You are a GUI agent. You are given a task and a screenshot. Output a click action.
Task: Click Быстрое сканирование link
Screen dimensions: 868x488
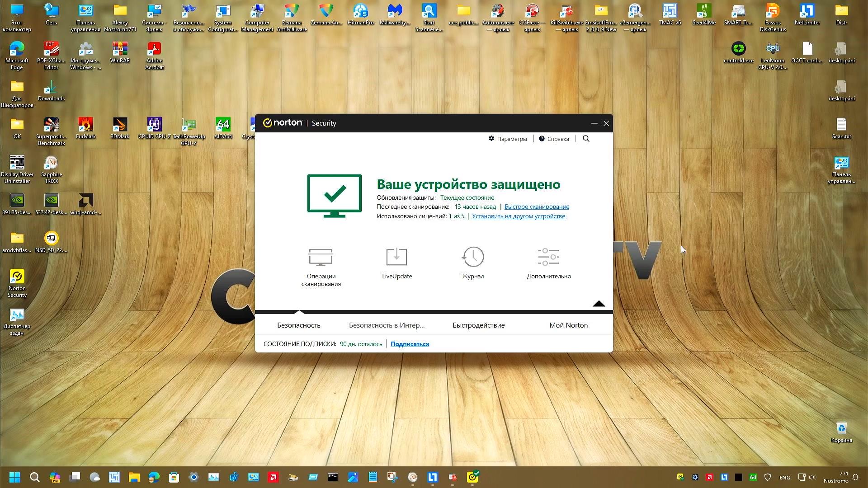pyautogui.click(x=537, y=207)
